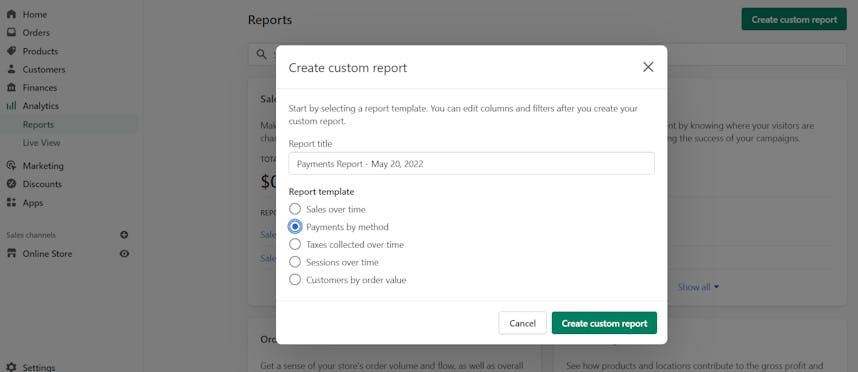Choose Taxes collected over time template
Image resolution: width=858 pixels, height=372 pixels.
click(295, 244)
